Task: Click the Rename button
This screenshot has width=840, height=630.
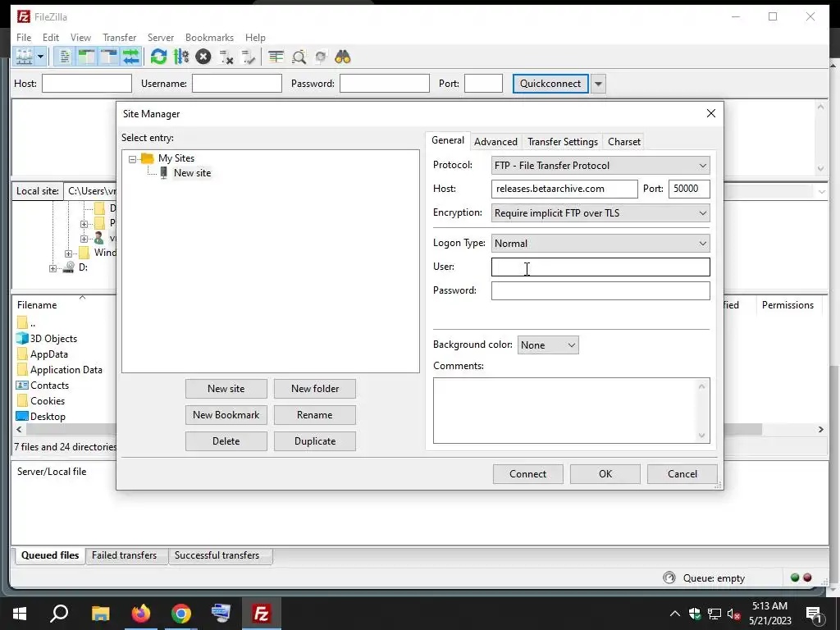Action: coord(315,415)
